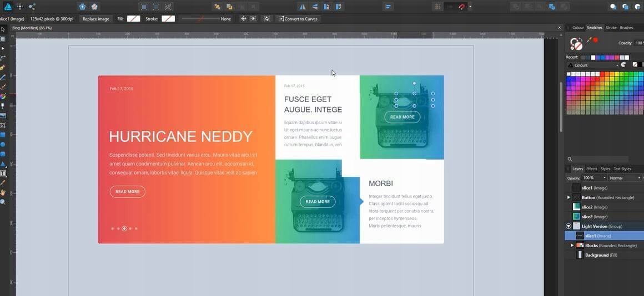Image resolution: width=644 pixels, height=296 pixels.
Task: Click Convert to Curves button
Action: pos(299,19)
